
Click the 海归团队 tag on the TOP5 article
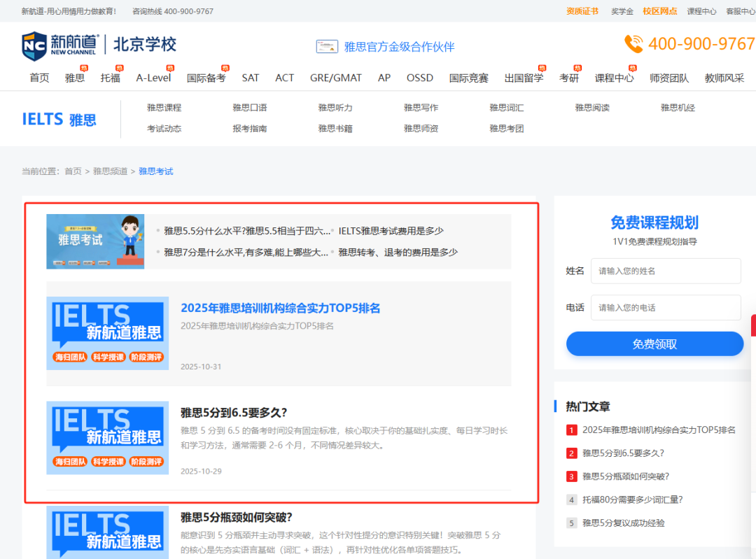click(70, 357)
